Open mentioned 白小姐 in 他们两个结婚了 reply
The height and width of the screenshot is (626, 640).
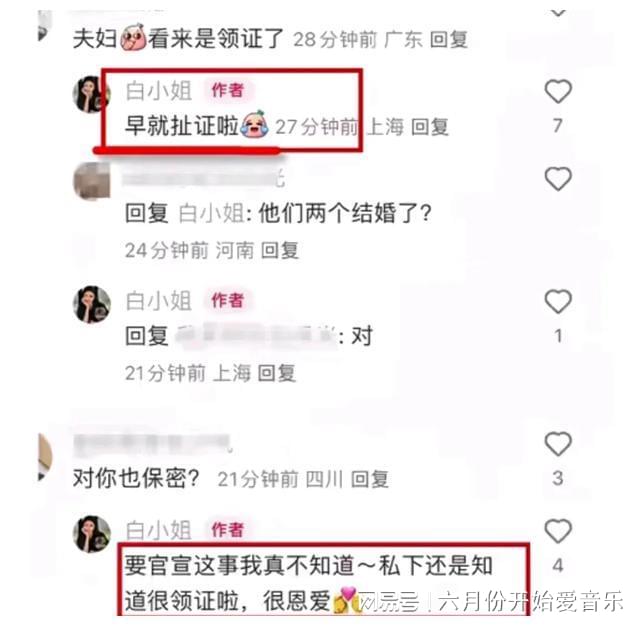tap(212, 213)
